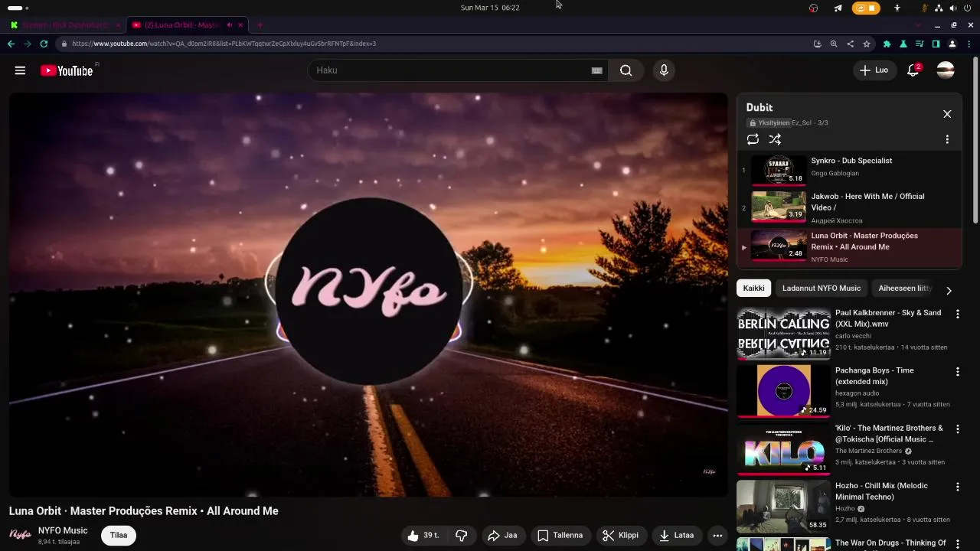Open browser profile icon
980x551 pixels.
[x=952, y=44]
